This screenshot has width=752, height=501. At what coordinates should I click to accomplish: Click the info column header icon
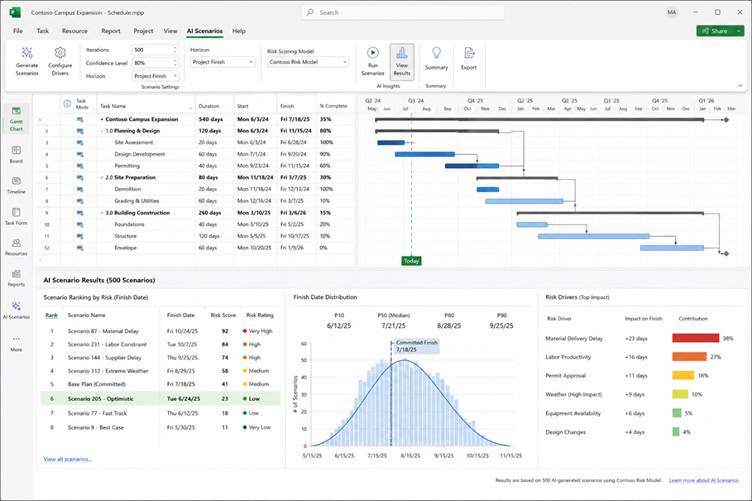pos(67,104)
